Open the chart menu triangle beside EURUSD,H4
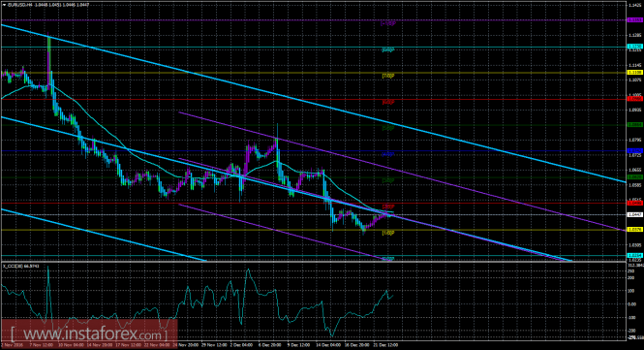The height and width of the screenshot is (350, 644). coord(4,5)
